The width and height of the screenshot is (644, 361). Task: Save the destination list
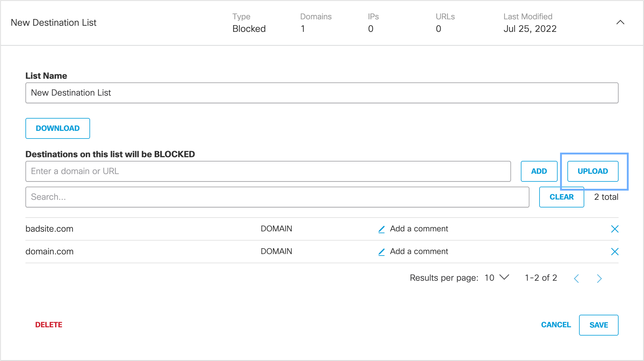598,325
